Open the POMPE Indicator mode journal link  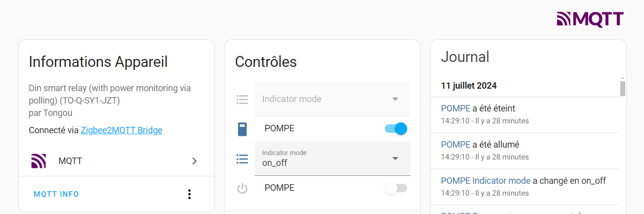tap(485, 181)
